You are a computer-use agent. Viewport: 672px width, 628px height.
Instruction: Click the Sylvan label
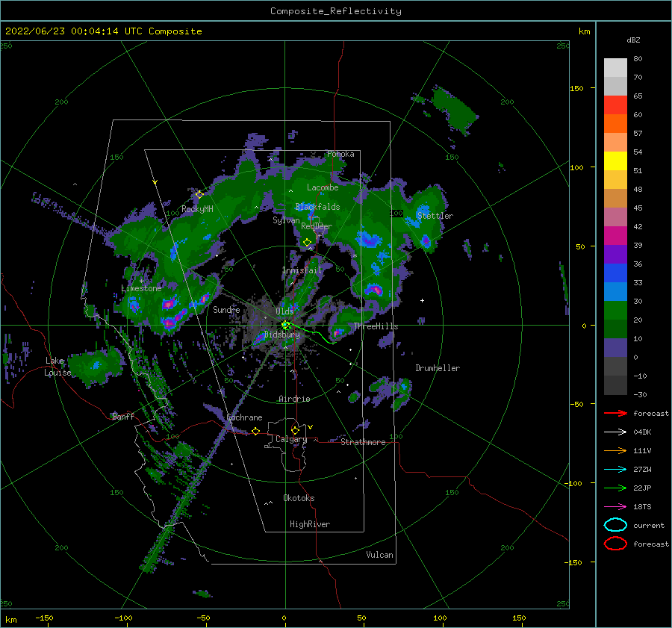coord(286,220)
